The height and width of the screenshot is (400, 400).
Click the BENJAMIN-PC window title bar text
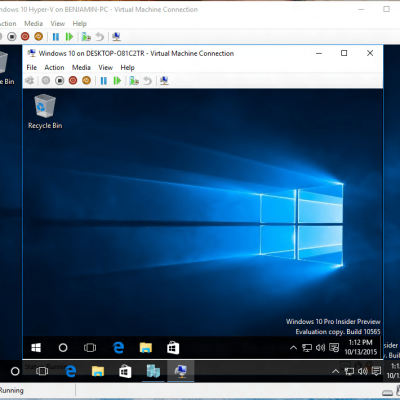pos(99,9)
